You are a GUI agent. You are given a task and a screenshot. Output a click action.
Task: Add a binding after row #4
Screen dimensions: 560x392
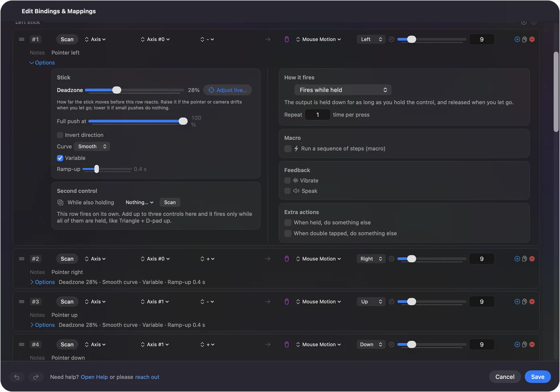[517, 344]
